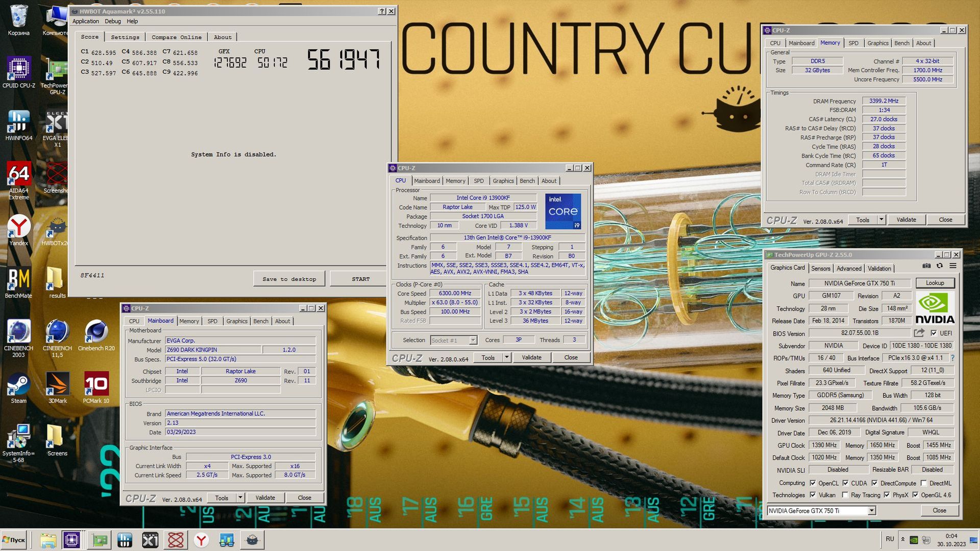
Task: Toggle UEFI checkbox in GPU-Z
Action: pos(934,333)
